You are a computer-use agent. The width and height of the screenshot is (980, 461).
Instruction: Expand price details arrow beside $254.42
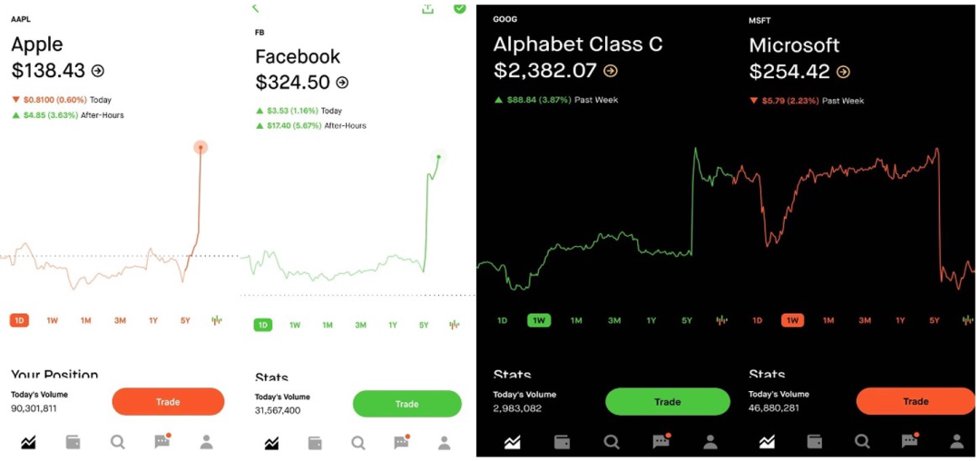pos(843,72)
